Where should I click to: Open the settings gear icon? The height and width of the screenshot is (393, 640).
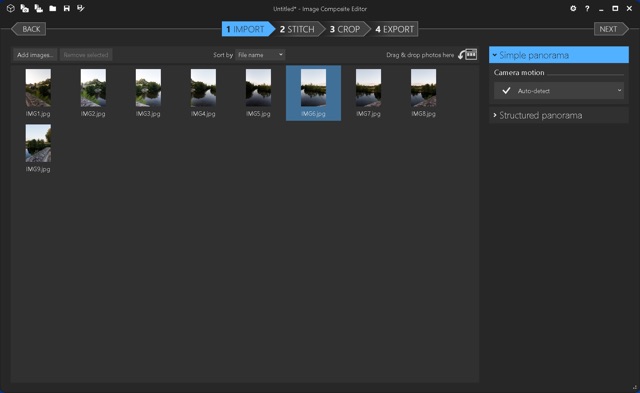point(573,8)
